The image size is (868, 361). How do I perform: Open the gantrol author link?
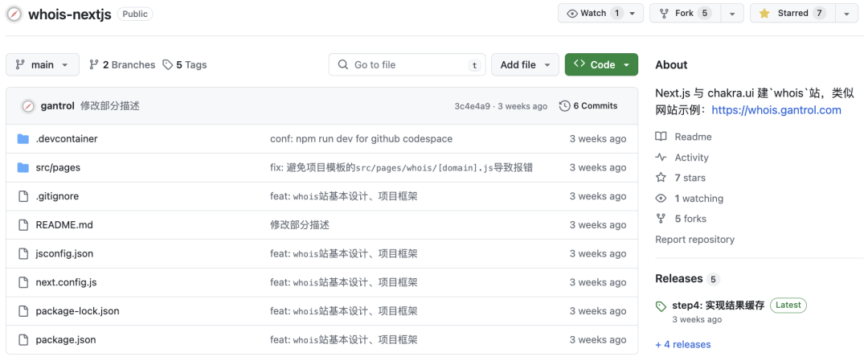58,106
